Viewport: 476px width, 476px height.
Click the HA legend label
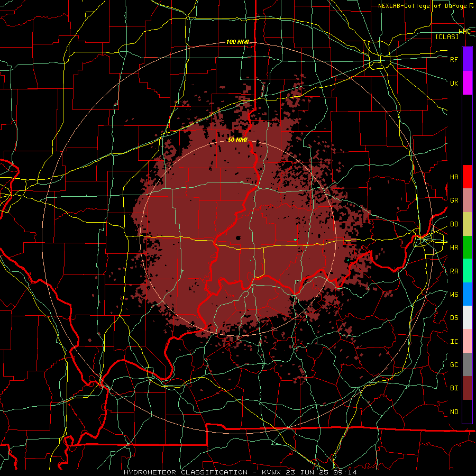454,177
